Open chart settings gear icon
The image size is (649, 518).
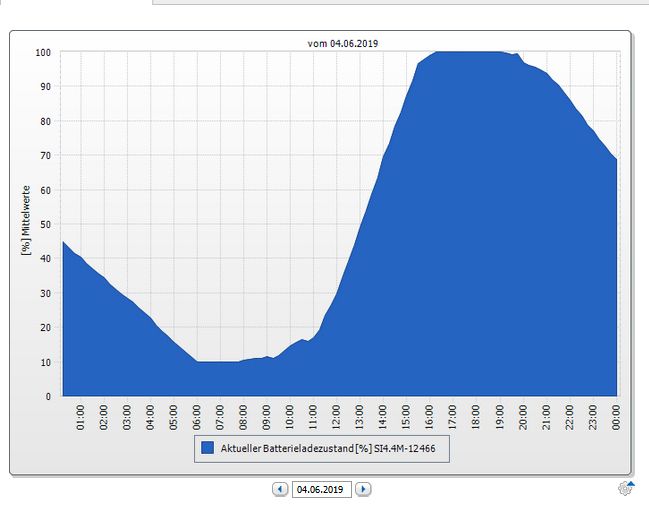pos(626,488)
